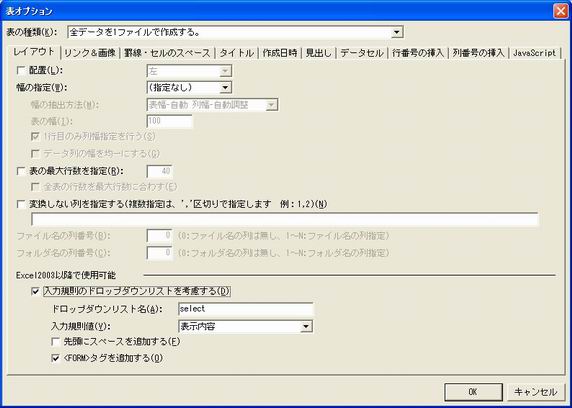The image size is (572, 408).
Task: Select the タイトル tab
Action: tap(236, 53)
